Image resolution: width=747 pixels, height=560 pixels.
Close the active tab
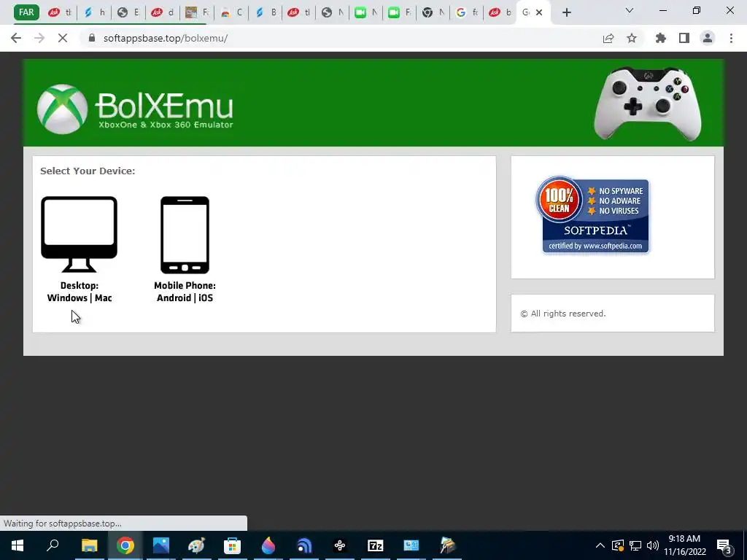point(539,12)
